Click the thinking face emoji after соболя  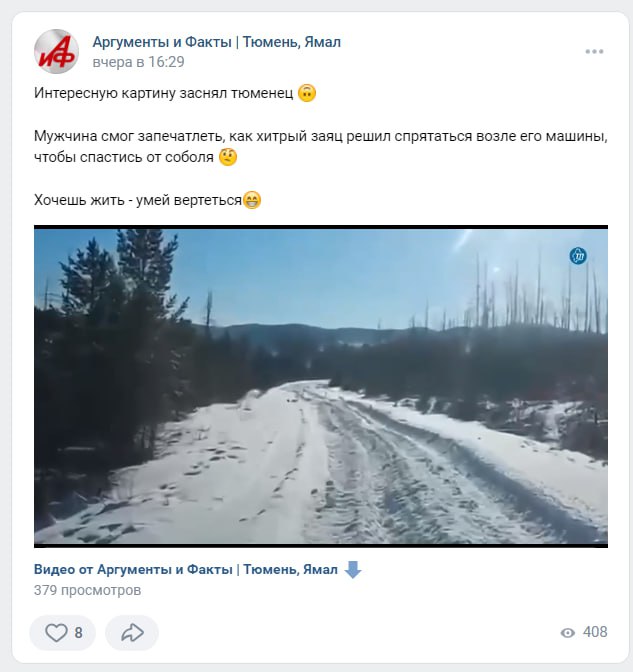[x=228, y=157]
